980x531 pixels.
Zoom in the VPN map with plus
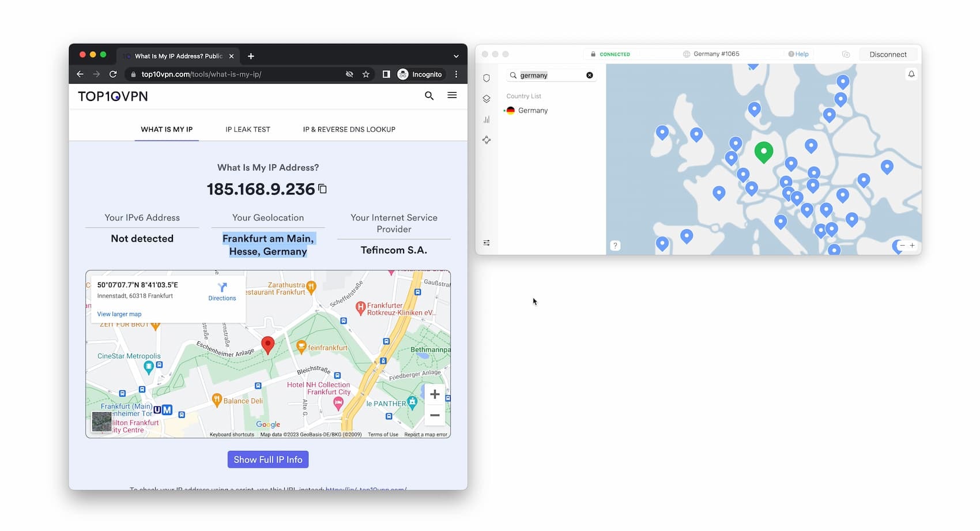(912, 246)
